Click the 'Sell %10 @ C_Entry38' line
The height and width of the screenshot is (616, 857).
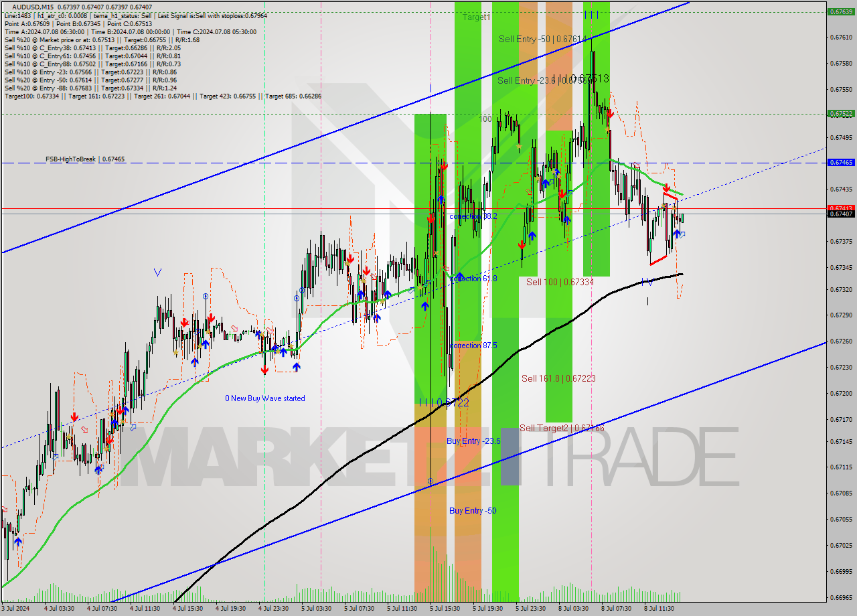[92, 48]
